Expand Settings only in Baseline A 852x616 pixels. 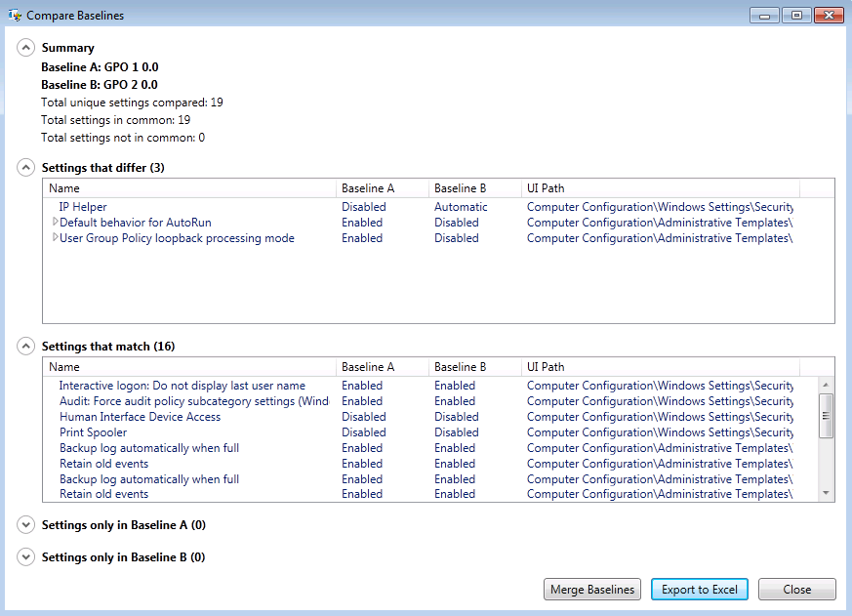coord(25,524)
